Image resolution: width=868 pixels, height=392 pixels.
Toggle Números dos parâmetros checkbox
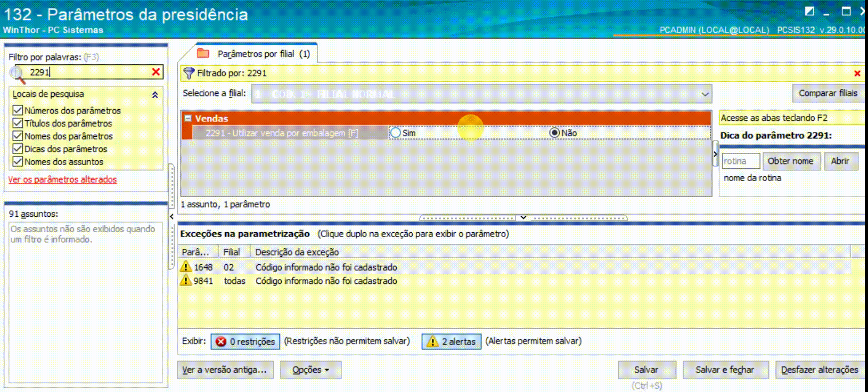point(18,110)
